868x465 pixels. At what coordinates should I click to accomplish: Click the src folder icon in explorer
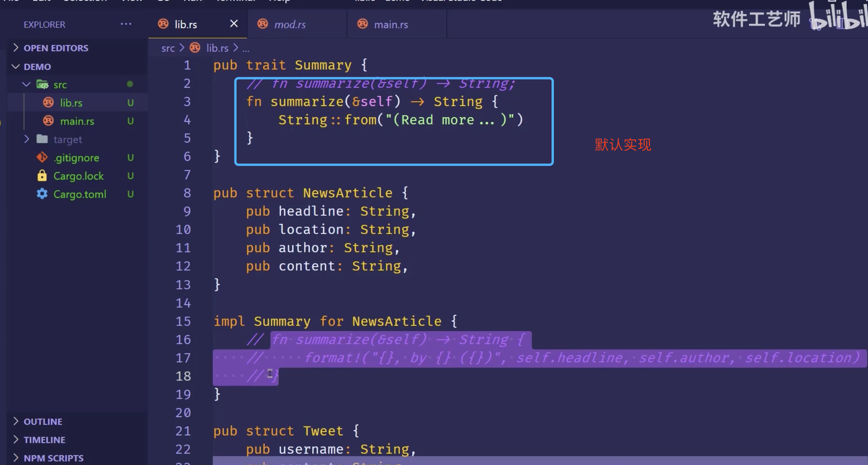pos(42,84)
